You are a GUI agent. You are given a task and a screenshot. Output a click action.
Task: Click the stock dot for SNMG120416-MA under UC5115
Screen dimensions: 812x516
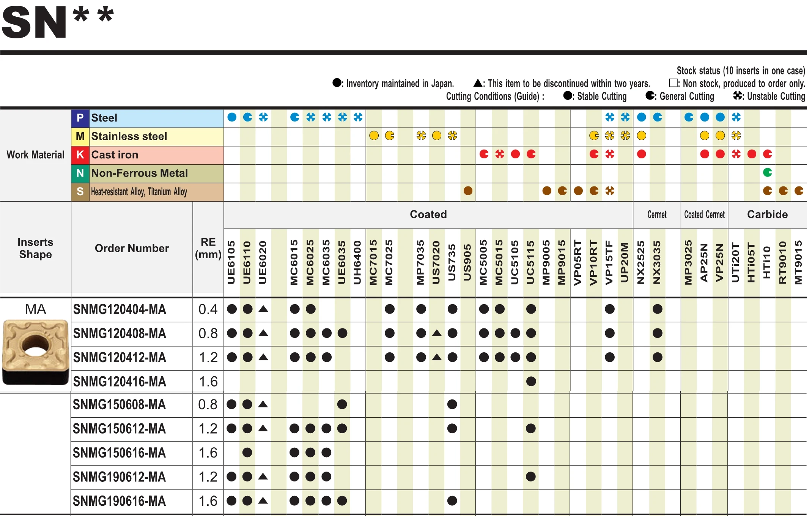(531, 381)
